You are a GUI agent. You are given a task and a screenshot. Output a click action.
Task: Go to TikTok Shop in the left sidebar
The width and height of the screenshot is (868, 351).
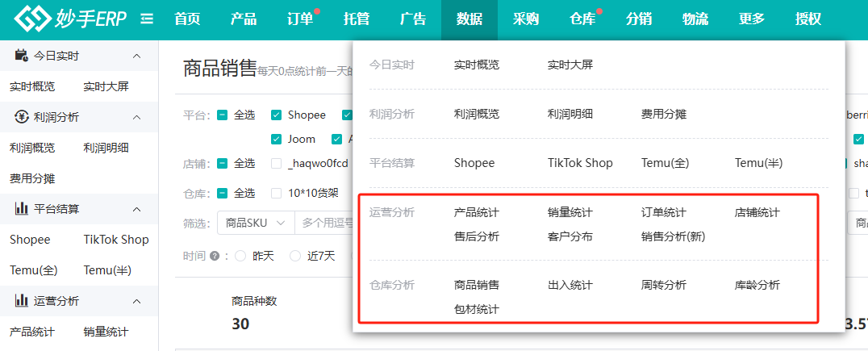click(116, 240)
